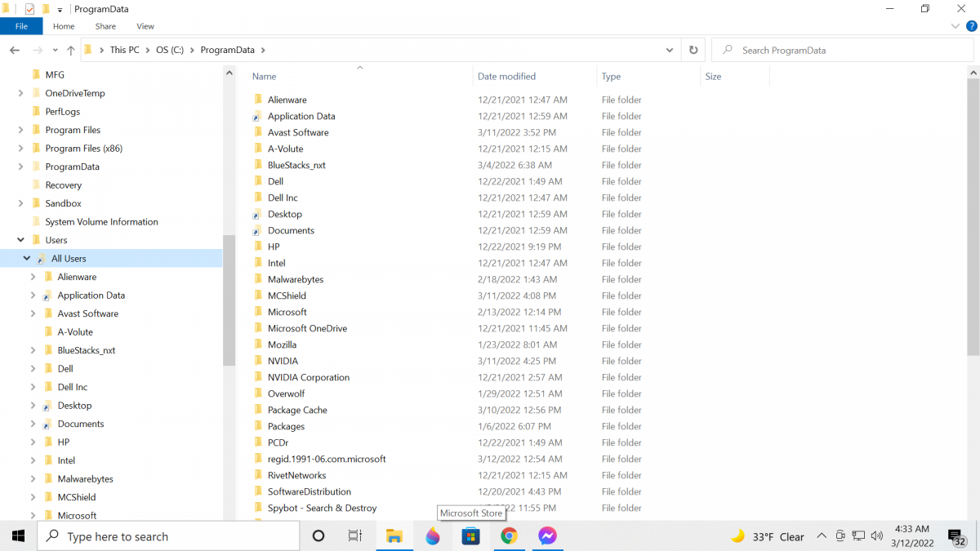Click the folder icon beside Overwolf
980x551 pixels.
(258, 393)
